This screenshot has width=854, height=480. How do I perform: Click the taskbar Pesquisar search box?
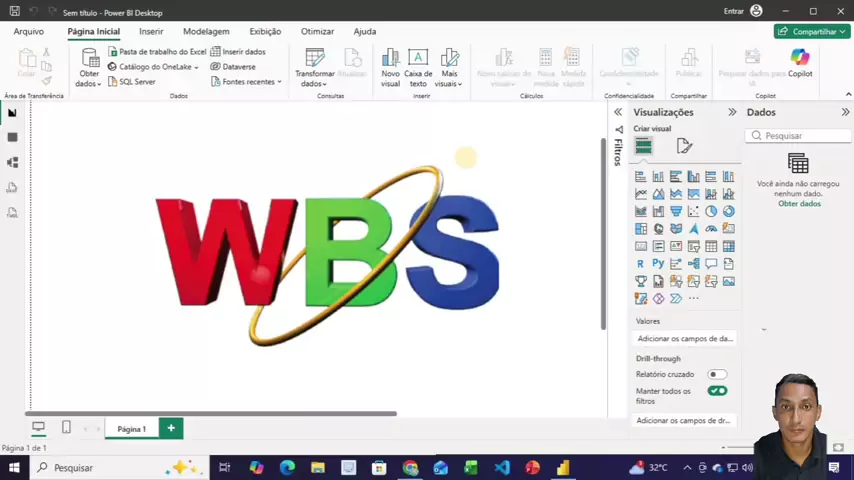[x=119, y=467]
